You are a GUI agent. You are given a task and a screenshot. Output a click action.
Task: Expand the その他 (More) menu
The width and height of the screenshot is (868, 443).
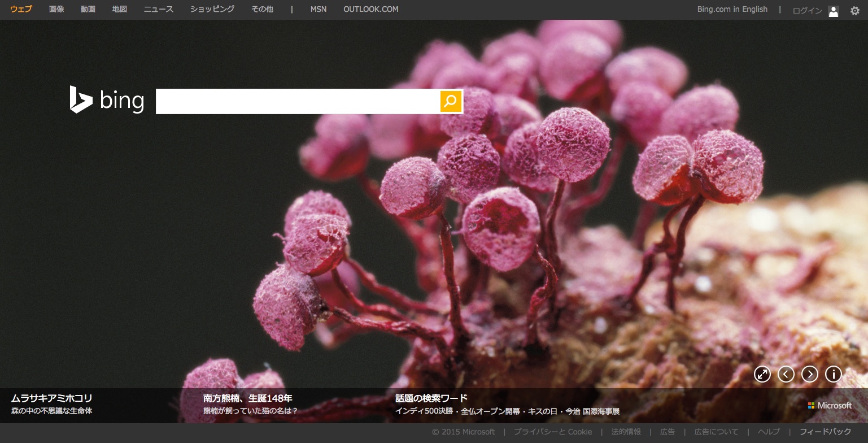[262, 9]
